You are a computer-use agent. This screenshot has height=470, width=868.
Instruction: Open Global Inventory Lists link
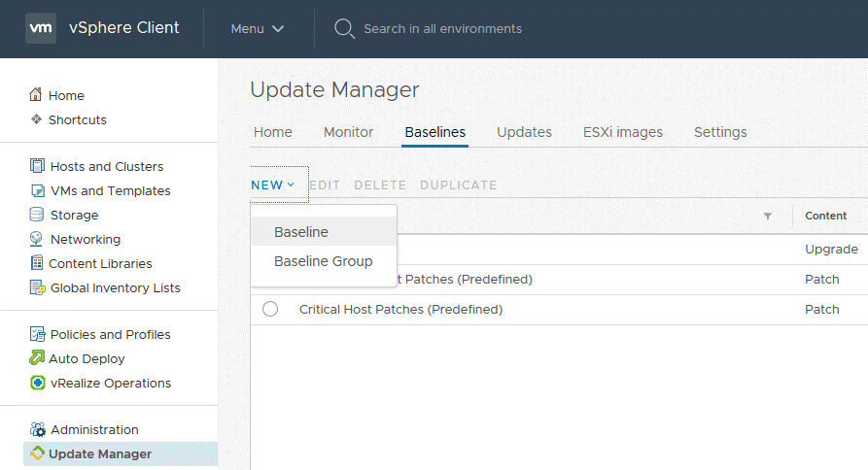[x=115, y=287]
